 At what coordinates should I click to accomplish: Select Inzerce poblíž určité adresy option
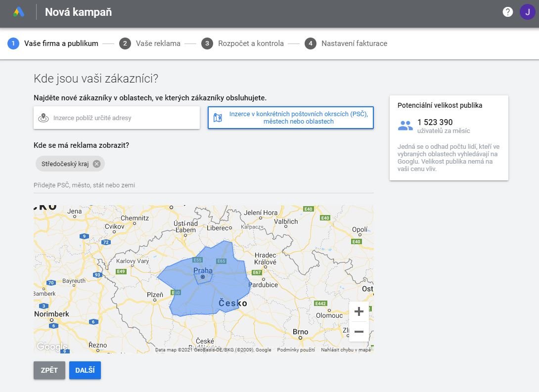point(117,118)
